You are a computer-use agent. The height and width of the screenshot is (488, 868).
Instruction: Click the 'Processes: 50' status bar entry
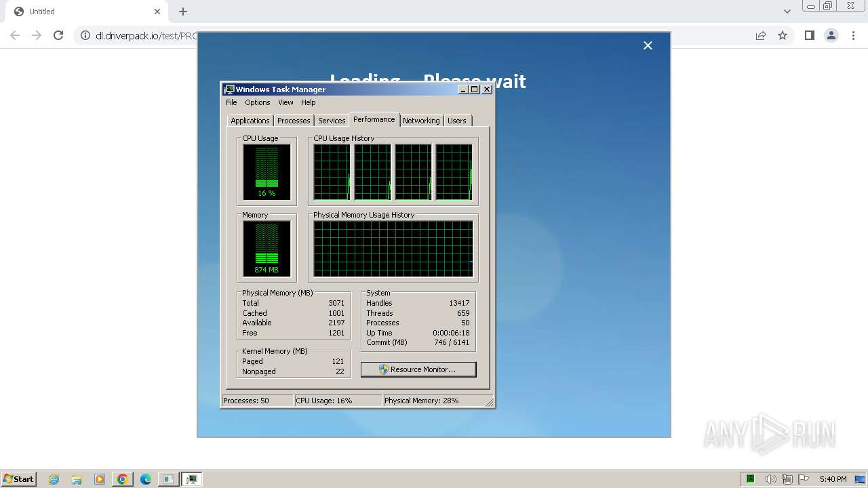click(x=258, y=401)
